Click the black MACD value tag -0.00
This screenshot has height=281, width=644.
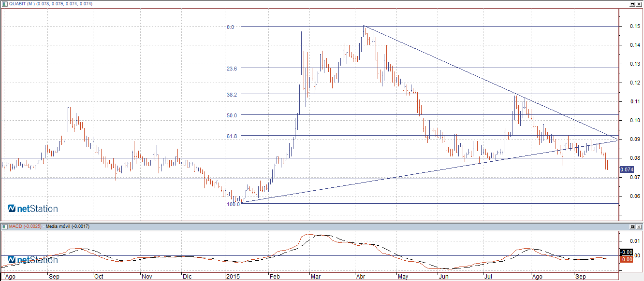(626, 252)
